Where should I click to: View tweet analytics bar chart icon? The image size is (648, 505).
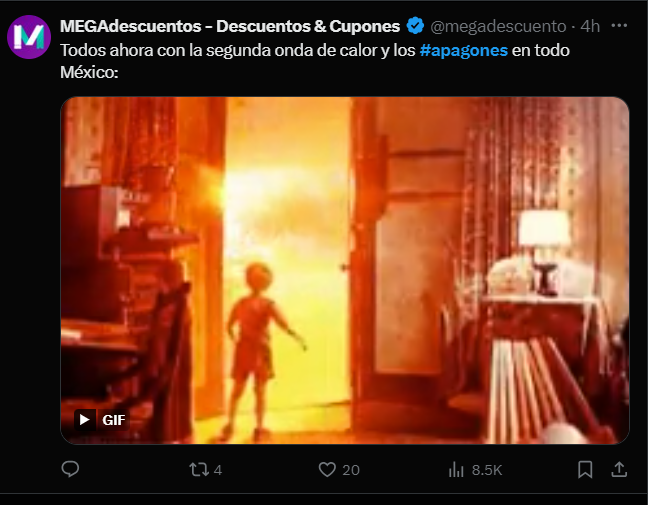pos(456,469)
